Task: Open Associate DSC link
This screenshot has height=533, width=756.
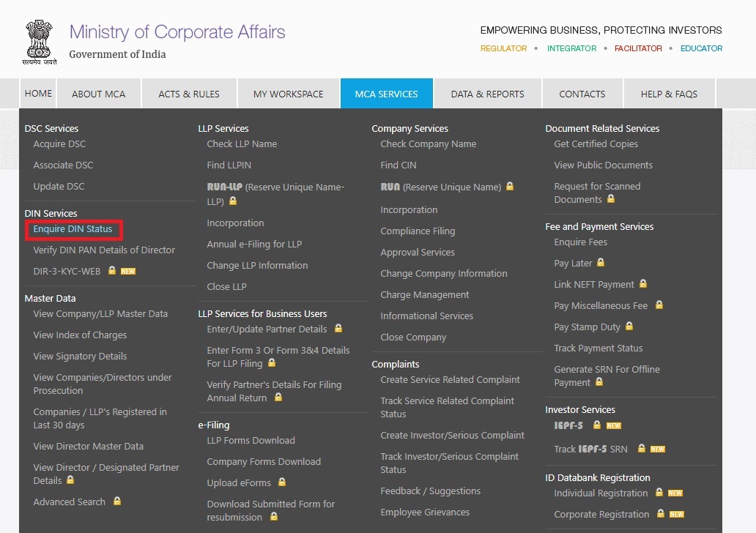Action: point(63,165)
